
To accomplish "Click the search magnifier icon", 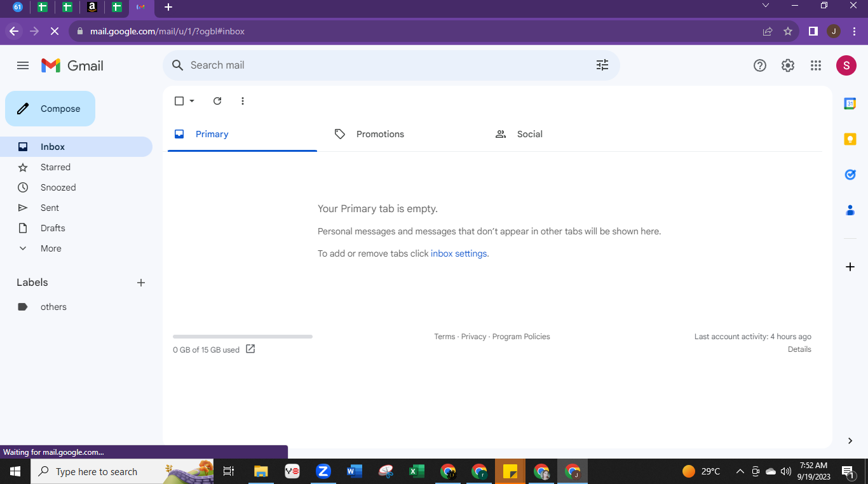I will click(x=178, y=65).
